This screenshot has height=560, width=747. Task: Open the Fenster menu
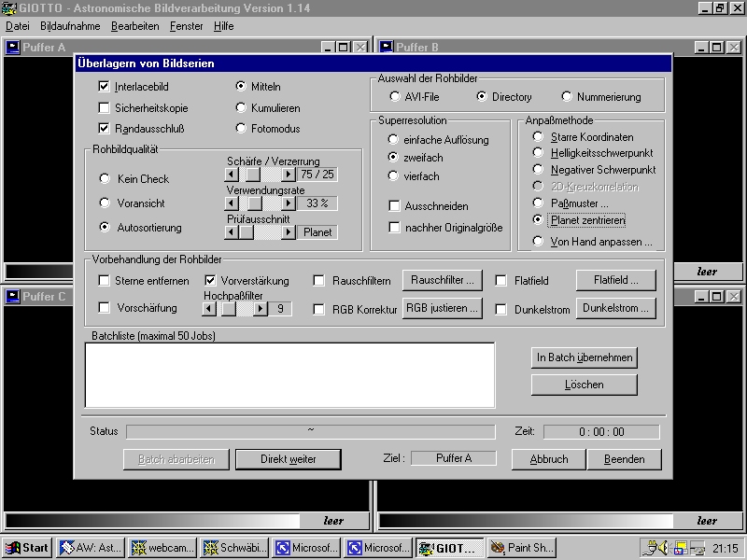click(x=186, y=26)
